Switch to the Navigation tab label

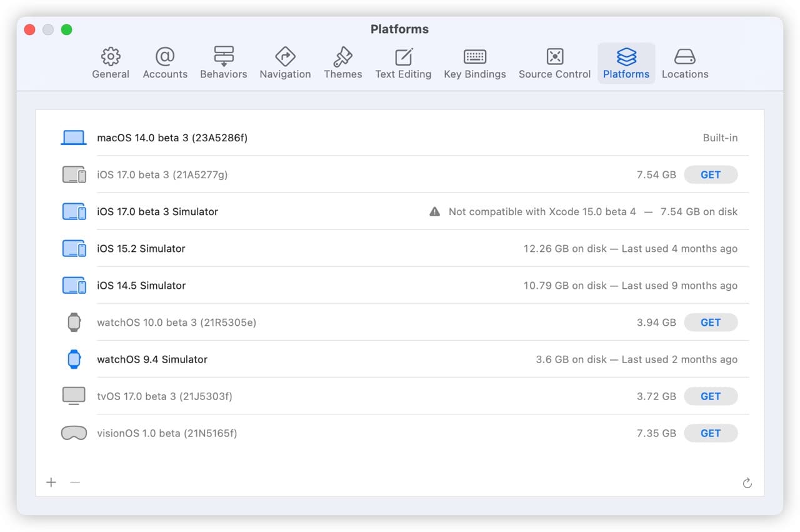click(x=285, y=74)
